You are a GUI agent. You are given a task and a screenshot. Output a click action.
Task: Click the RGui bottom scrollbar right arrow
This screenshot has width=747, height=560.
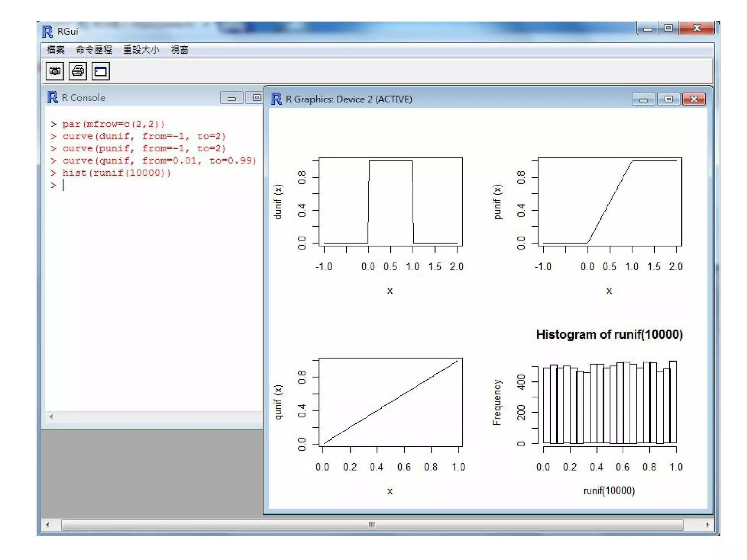(708, 525)
